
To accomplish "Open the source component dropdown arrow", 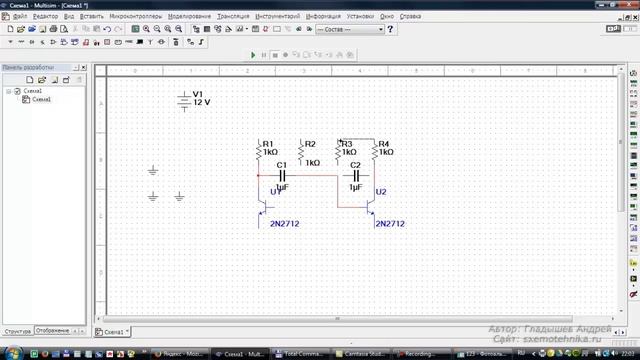I will click(x=10, y=42).
